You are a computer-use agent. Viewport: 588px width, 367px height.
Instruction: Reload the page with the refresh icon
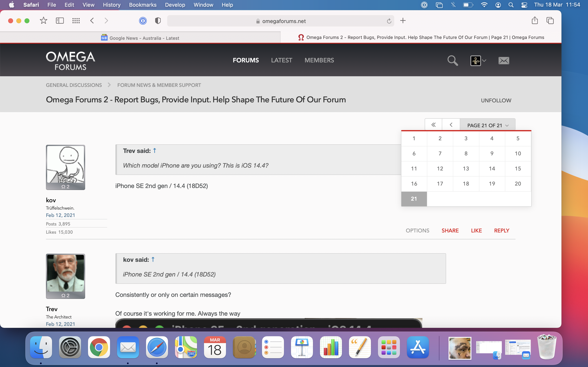(x=389, y=21)
